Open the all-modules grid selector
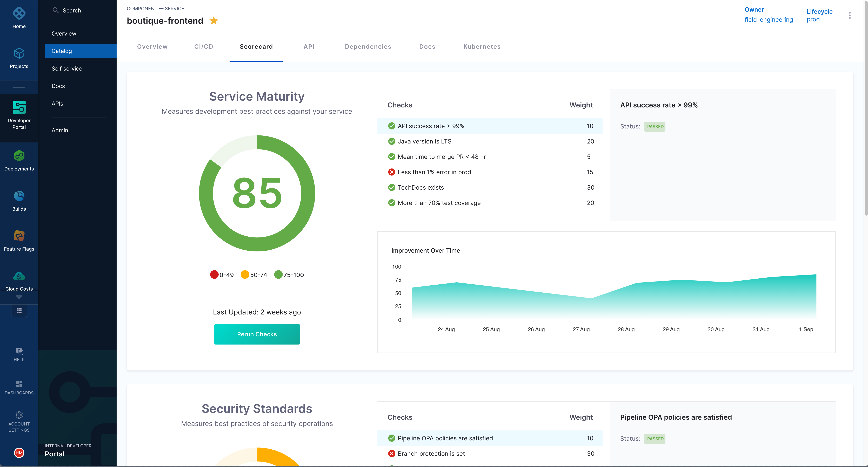This screenshot has width=868, height=467. tap(19, 310)
